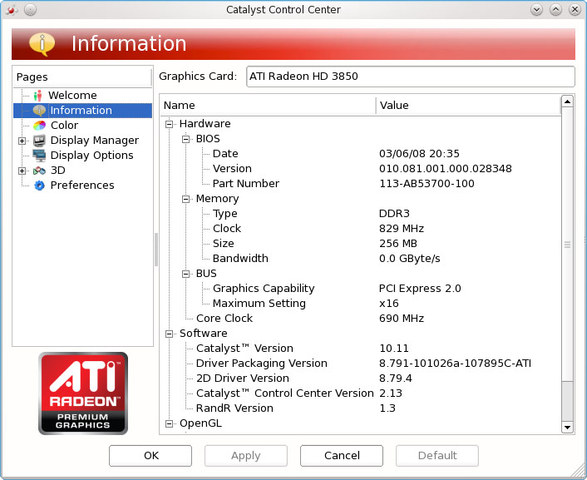The height and width of the screenshot is (480, 587).
Task: Expand the 3D tree node
Action: 22,171
